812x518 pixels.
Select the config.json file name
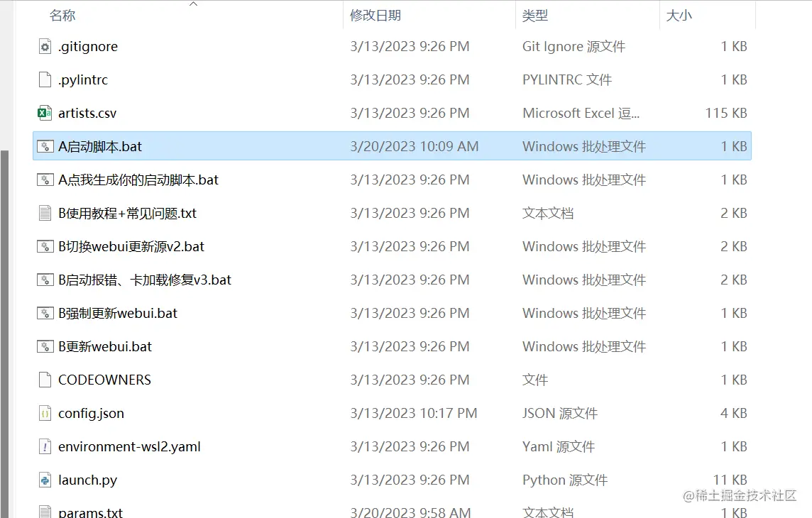[x=91, y=414]
